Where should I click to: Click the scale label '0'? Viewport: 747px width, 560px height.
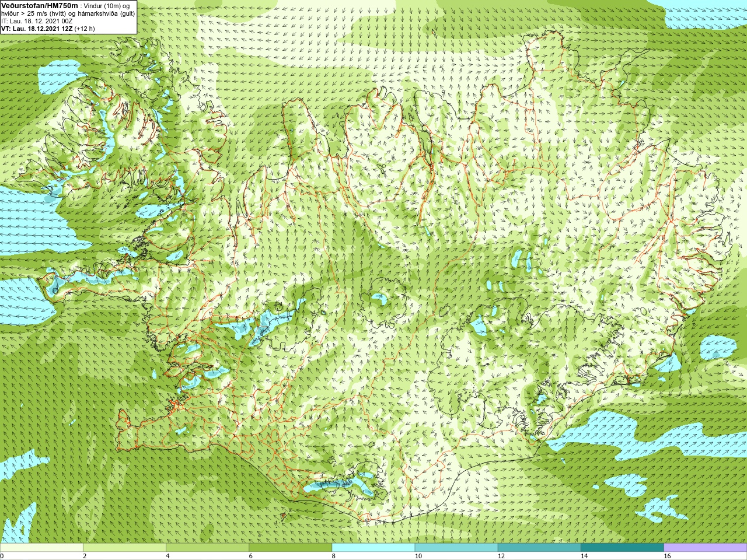click(x=2, y=556)
